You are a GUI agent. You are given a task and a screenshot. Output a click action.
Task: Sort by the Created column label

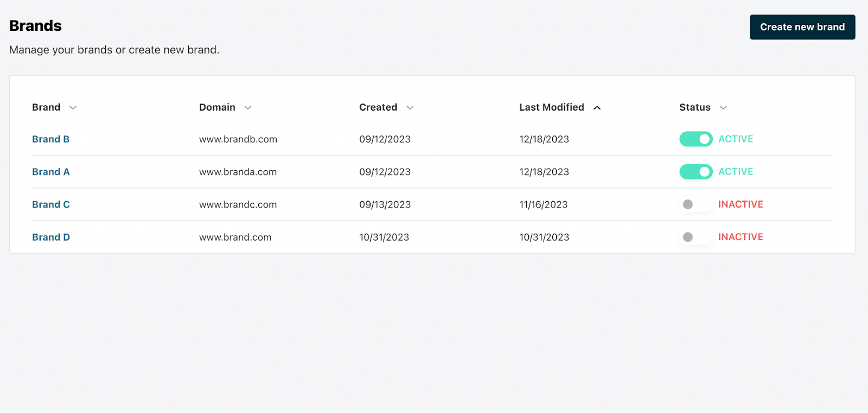(x=378, y=107)
